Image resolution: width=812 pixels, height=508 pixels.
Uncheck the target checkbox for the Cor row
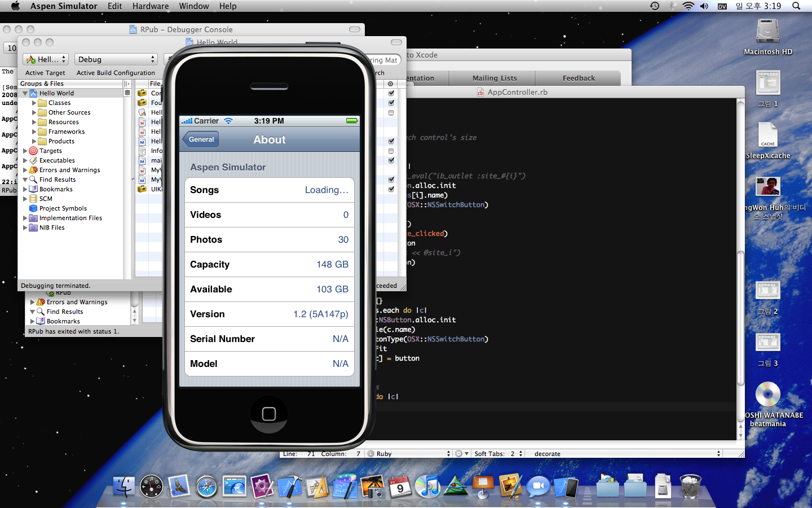point(391,93)
